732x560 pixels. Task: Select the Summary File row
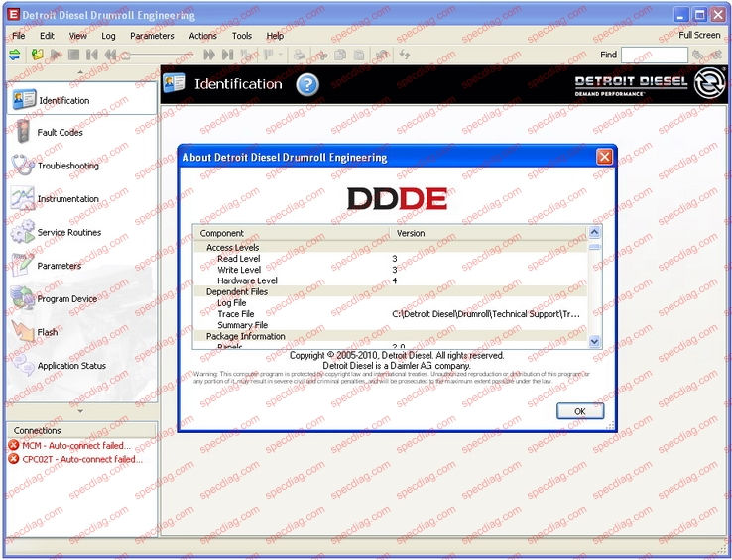[391, 325]
